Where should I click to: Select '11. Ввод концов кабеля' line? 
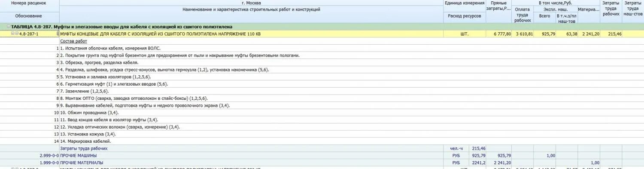[109, 120]
